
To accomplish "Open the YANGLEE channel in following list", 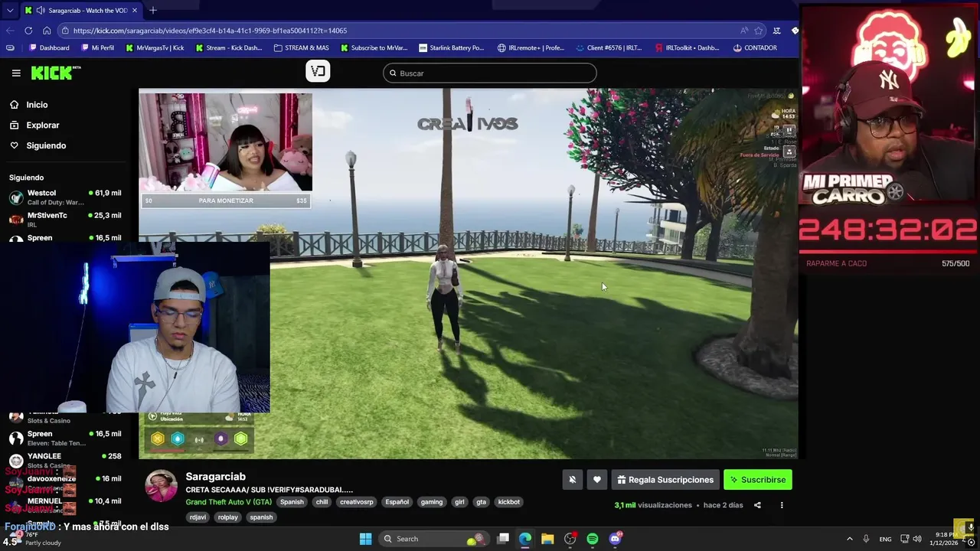I will [65, 459].
